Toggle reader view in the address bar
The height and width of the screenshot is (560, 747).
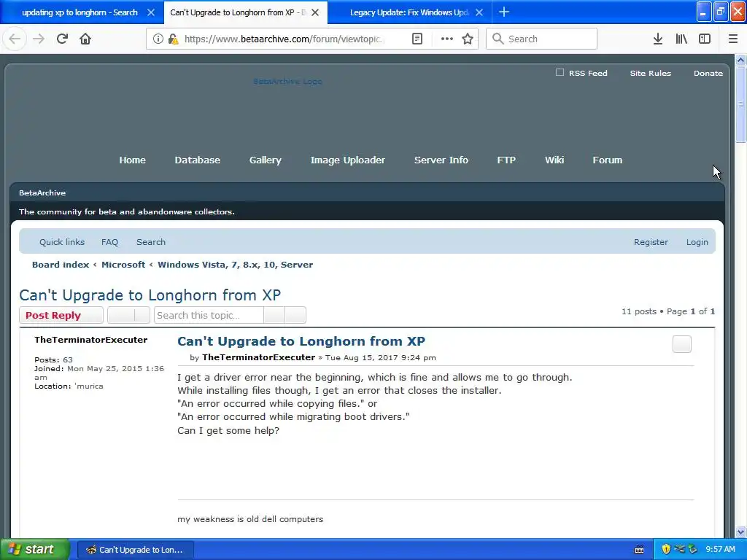[417, 39]
